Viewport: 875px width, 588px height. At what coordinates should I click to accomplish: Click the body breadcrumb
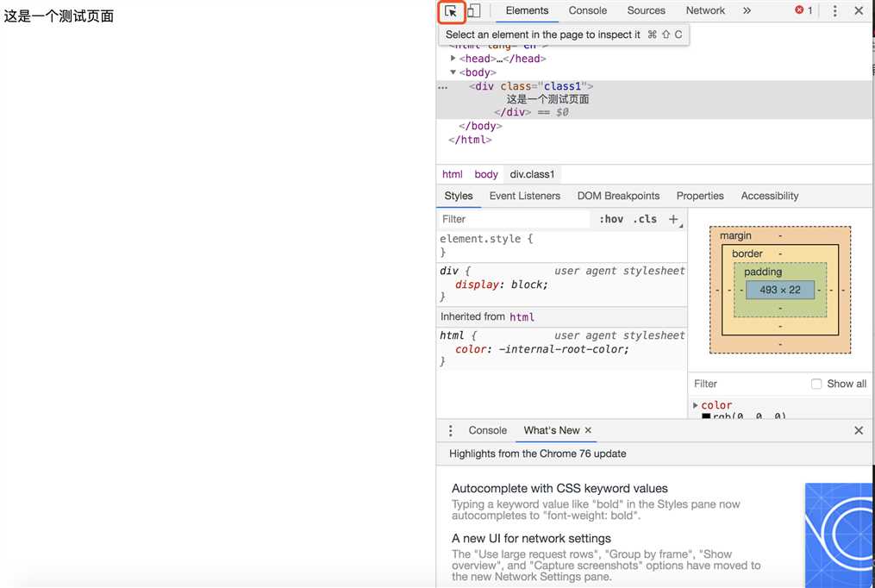[x=486, y=174]
